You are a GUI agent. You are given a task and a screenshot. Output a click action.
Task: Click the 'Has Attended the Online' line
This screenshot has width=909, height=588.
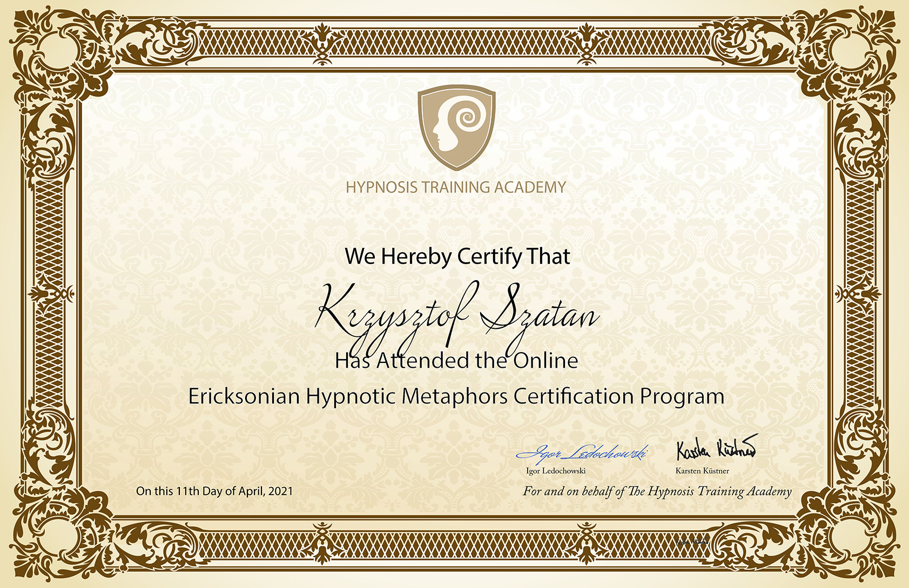[x=456, y=360]
